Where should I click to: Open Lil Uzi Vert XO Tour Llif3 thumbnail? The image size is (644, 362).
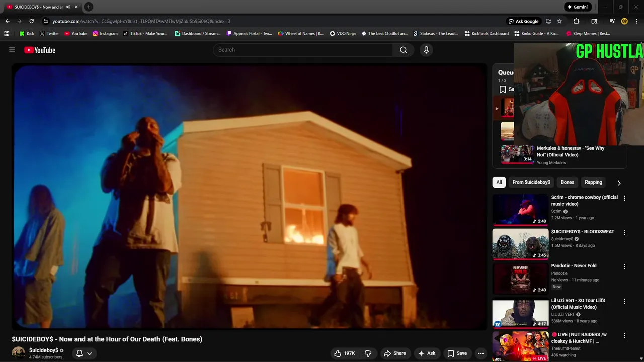click(520, 313)
